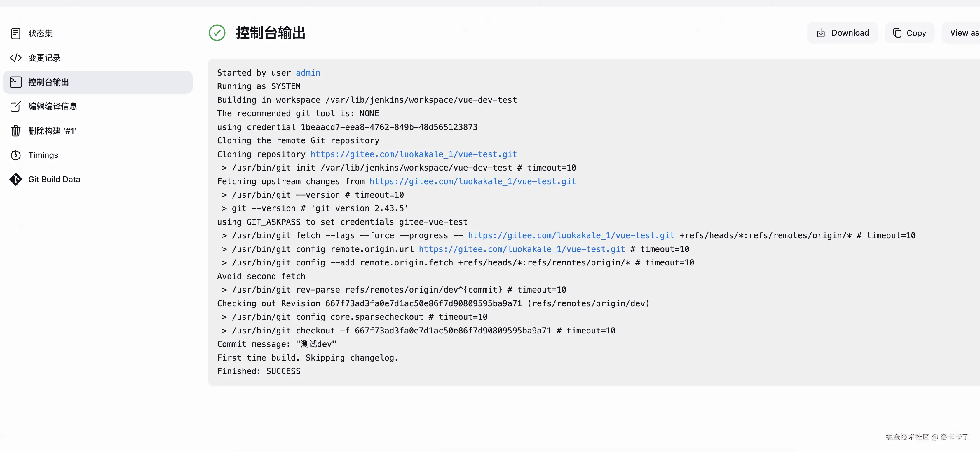The image size is (980, 452).
Task: Click the Git diamond logo icon
Action: click(x=15, y=179)
